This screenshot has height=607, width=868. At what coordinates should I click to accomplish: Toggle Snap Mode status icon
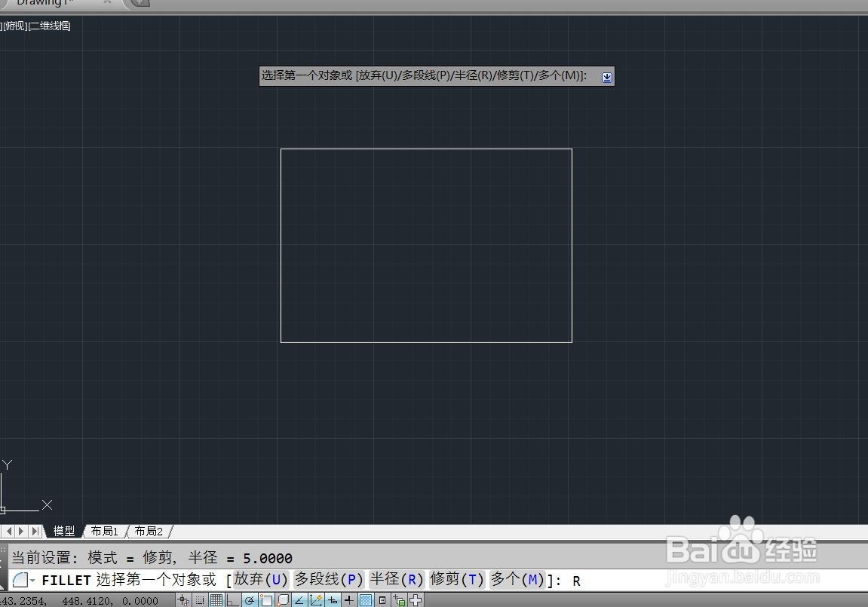point(200,599)
